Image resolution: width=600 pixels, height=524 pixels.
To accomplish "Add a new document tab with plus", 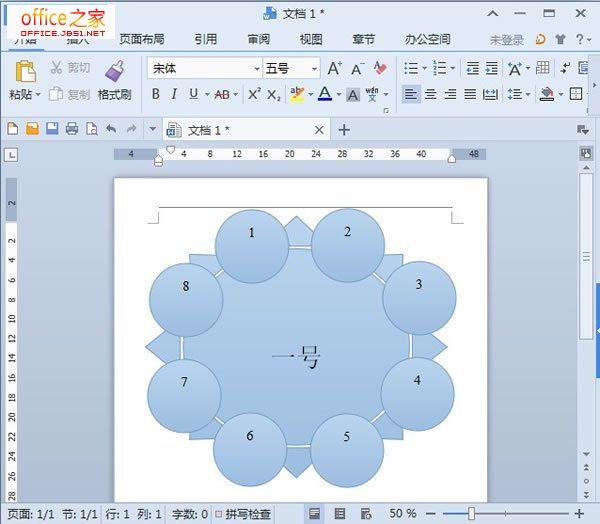I will click(344, 130).
